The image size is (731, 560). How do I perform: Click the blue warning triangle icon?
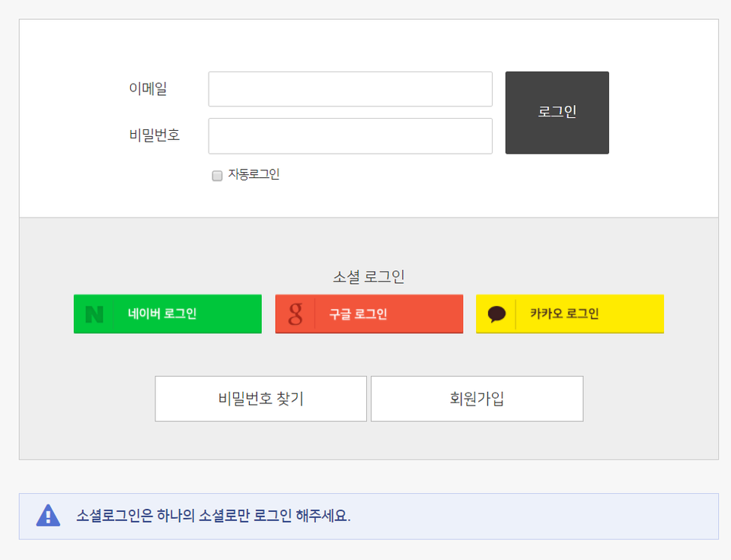click(x=48, y=516)
